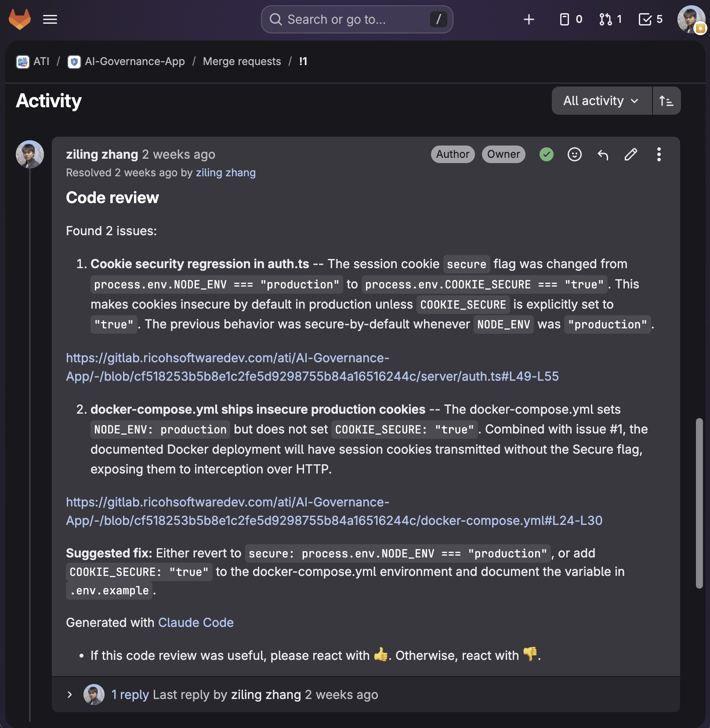Viewport: 710px width, 728px height.
Task: Open the hamburger navigation menu
Action: coord(50,19)
